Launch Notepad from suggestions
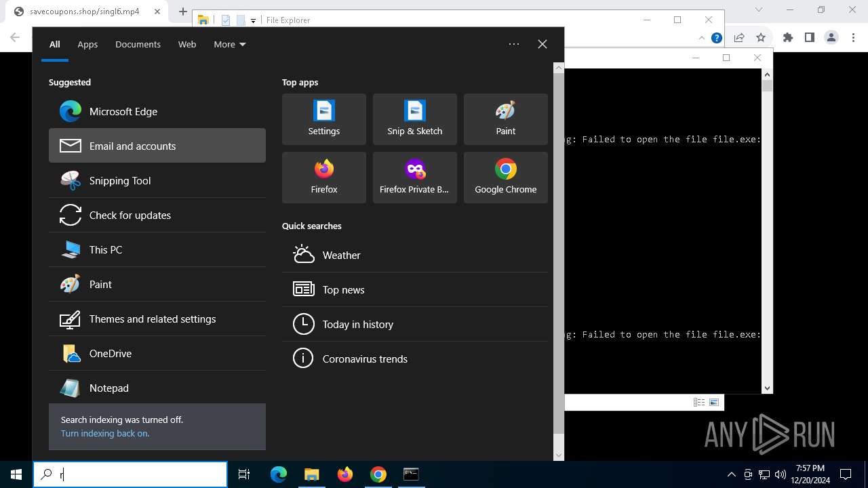This screenshot has height=488, width=868. [x=157, y=388]
